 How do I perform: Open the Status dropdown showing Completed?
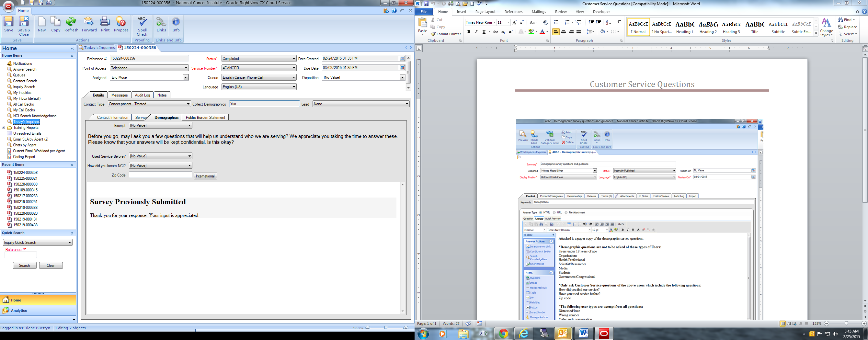(x=259, y=59)
